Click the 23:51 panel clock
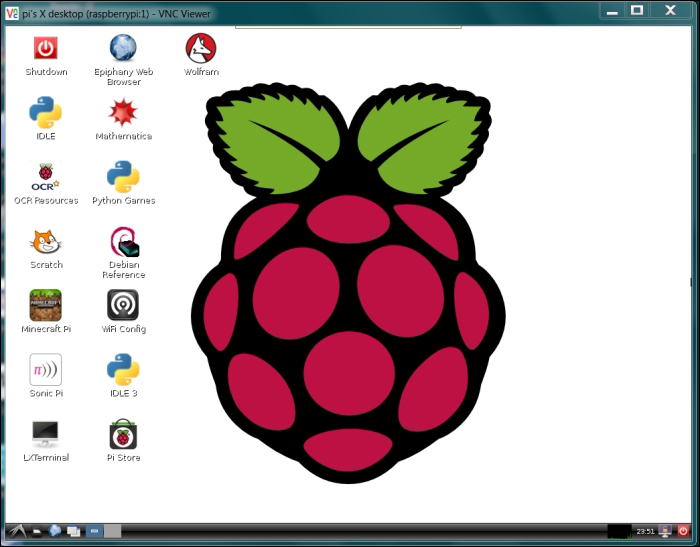This screenshot has height=547, width=700. tap(645, 531)
